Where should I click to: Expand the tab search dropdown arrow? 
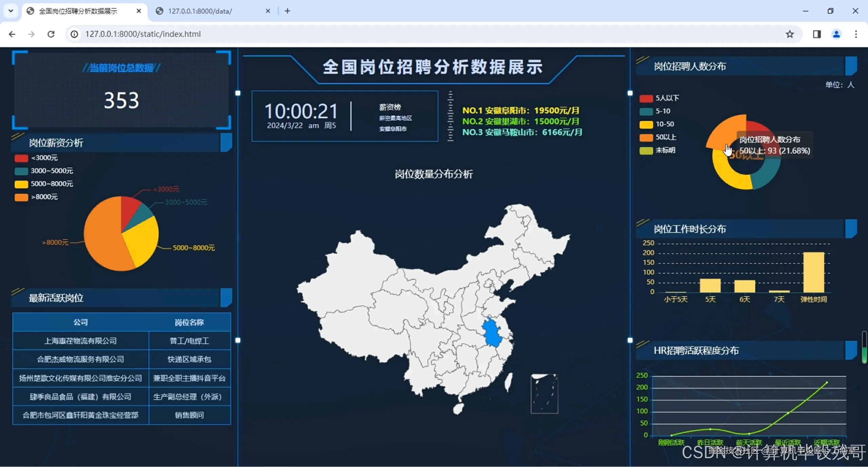click(x=11, y=11)
